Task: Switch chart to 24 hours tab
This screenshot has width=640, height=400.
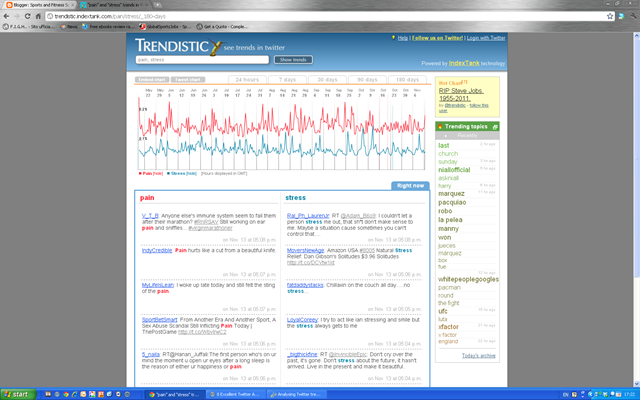Action: pos(247,80)
